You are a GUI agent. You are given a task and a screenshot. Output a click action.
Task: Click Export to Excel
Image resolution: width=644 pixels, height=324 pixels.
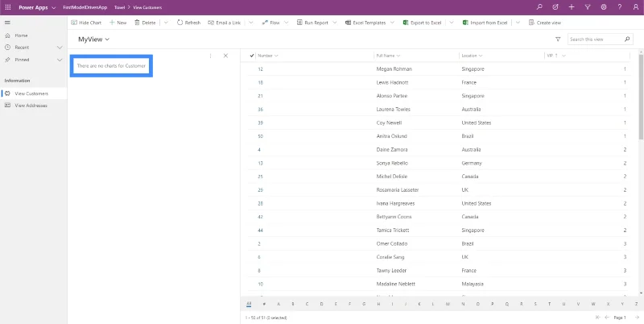pos(422,23)
